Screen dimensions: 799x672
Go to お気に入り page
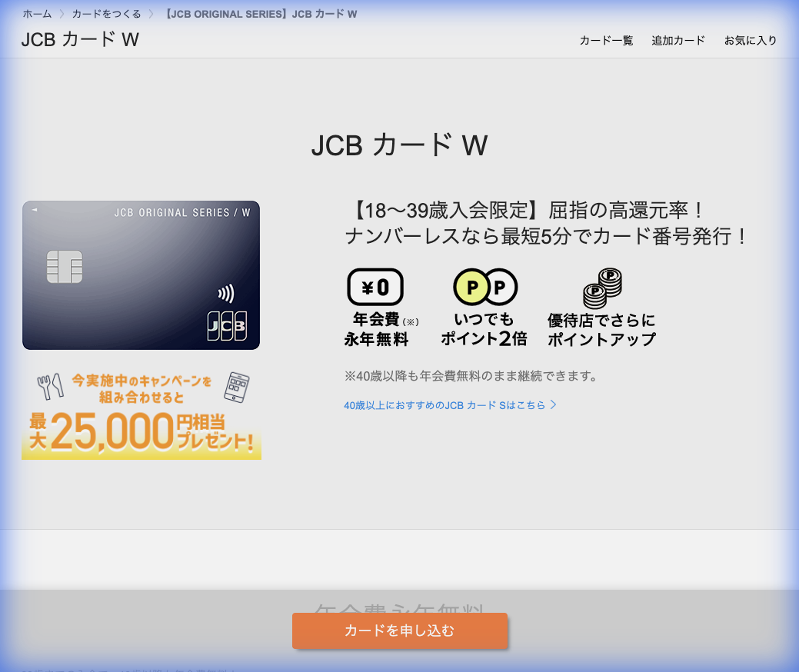pos(751,40)
